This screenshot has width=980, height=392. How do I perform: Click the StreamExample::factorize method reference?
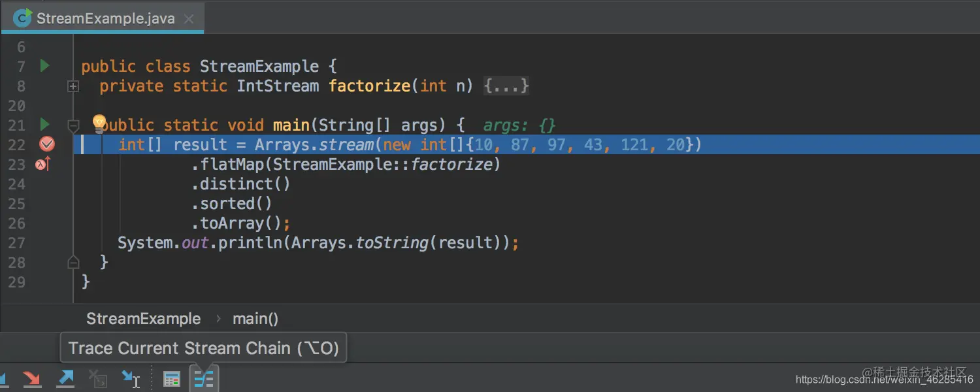tap(382, 164)
